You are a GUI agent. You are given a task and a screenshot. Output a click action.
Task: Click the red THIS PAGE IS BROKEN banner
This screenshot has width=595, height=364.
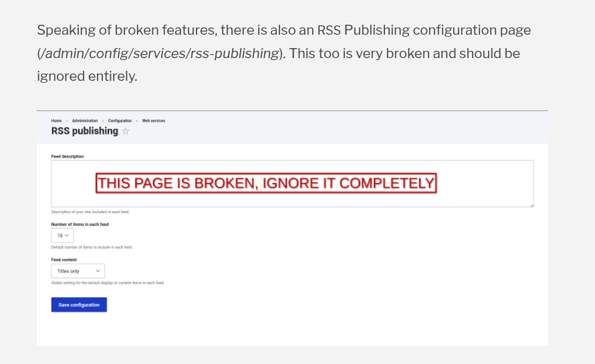click(x=265, y=183)
